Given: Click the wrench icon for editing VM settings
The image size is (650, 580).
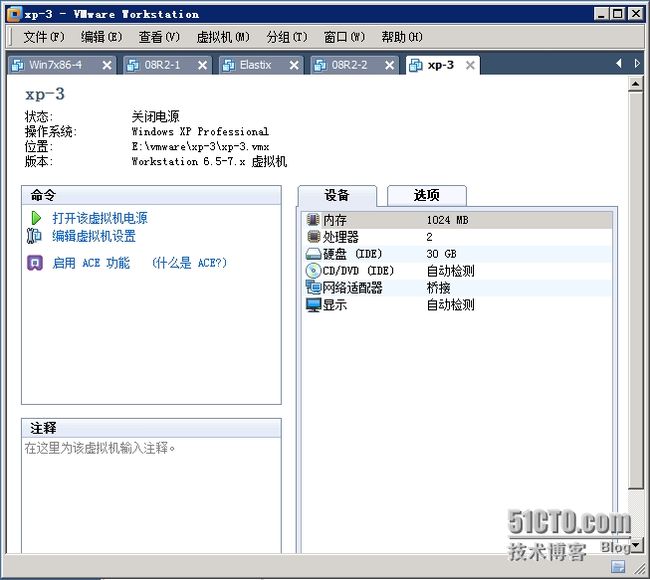Looking at the screenshot, I should [34, 236].
